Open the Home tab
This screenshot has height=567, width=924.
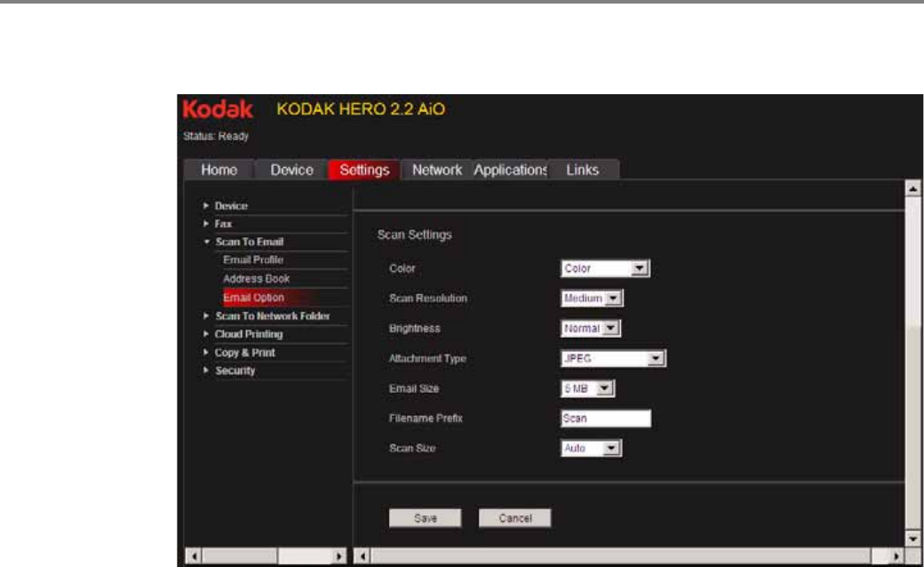click(x=219, y=170)
